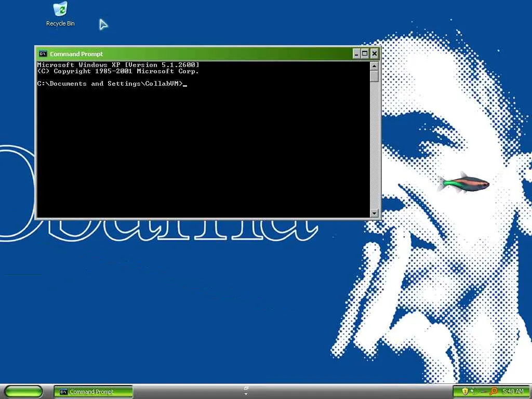Image resolution: width=532 pixels, height=399 pixels.
Task: Click the orange magnifier tray icon
Action: pos(494,392)
